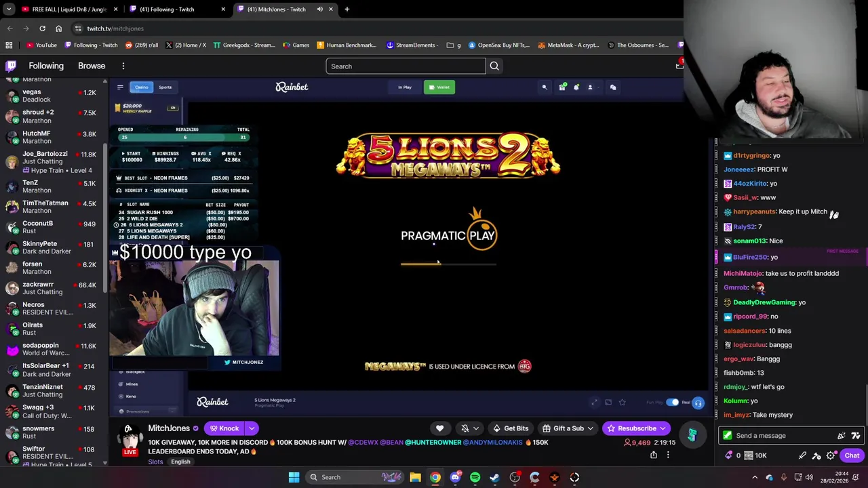Click the floating channel points chest icon

coord(692,435)
